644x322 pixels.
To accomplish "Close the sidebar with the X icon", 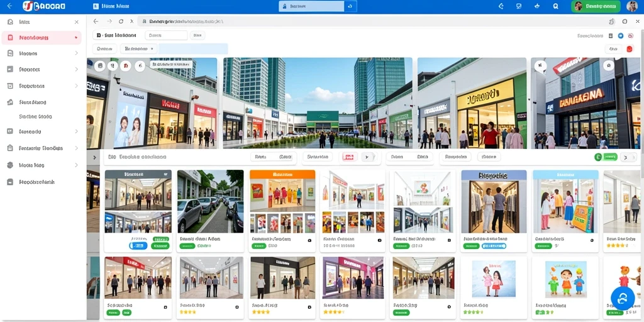I will click(76, 22).
